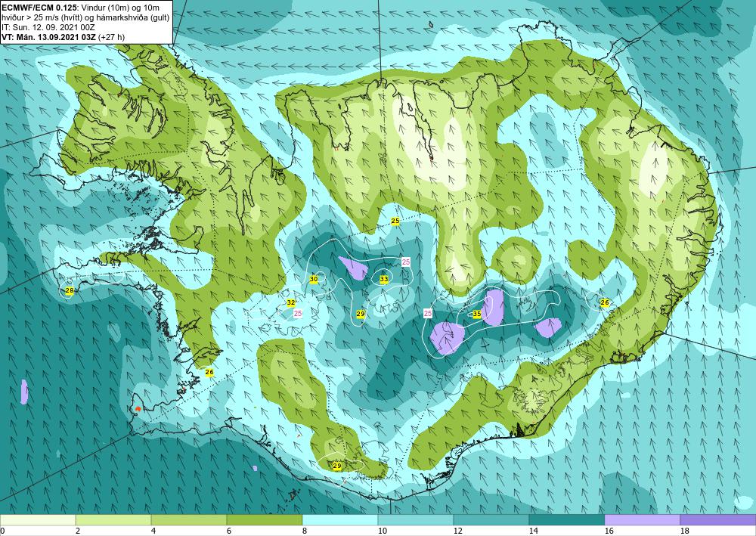Select the '(+27 h)' forecast offset

coord(113,36)
